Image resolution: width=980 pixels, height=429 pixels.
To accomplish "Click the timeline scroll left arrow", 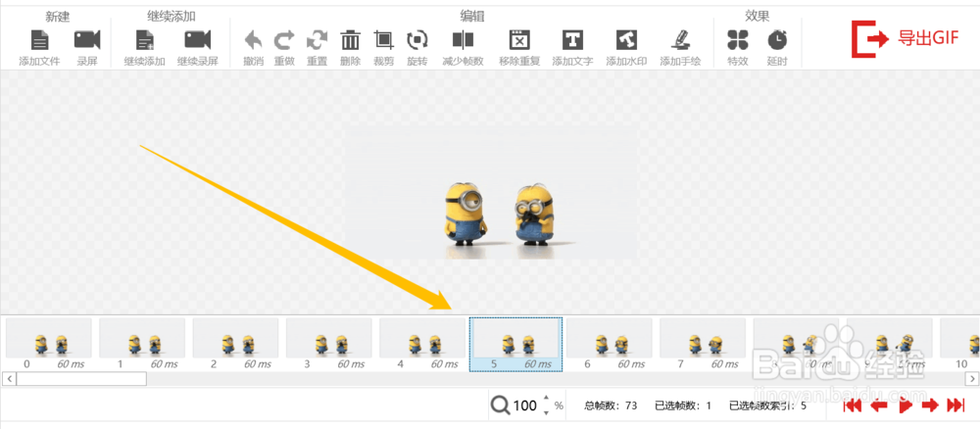I will click(8, 378).
